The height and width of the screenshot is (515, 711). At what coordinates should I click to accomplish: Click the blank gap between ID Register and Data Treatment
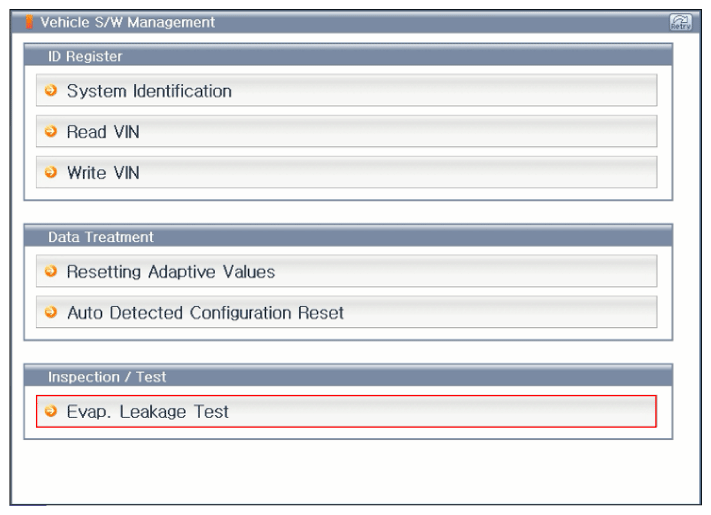click(x=350, y=209)
